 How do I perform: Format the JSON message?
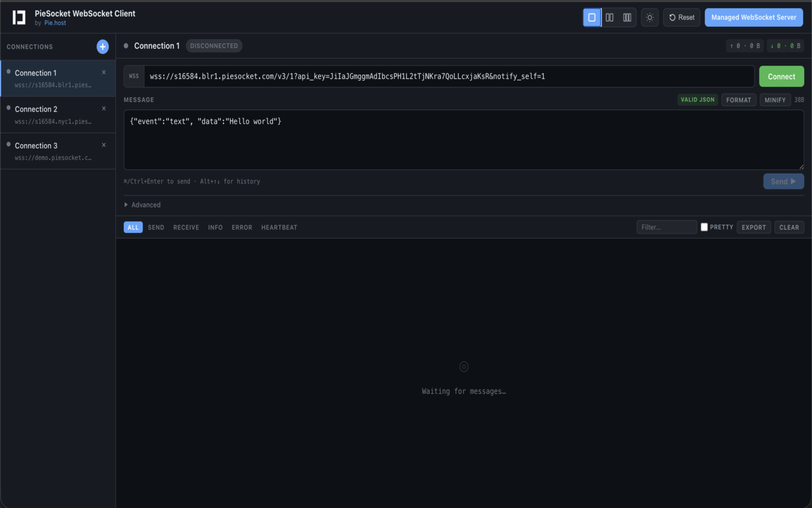tap(739, 100)
